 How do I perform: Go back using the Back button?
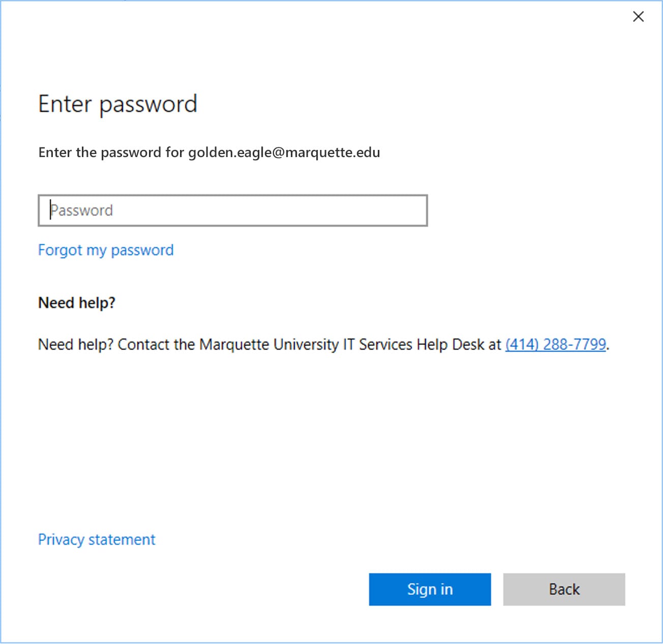[564, 589]
